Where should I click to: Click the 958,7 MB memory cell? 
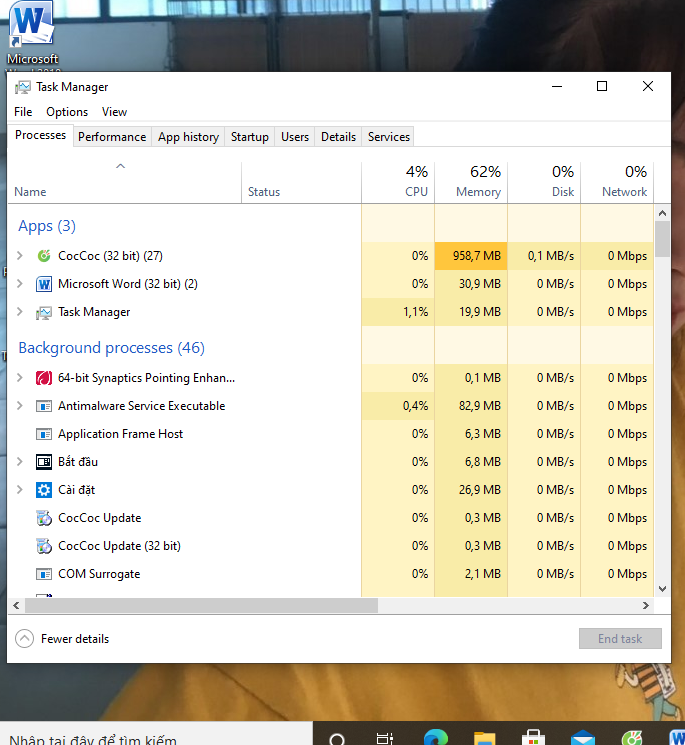471,256
